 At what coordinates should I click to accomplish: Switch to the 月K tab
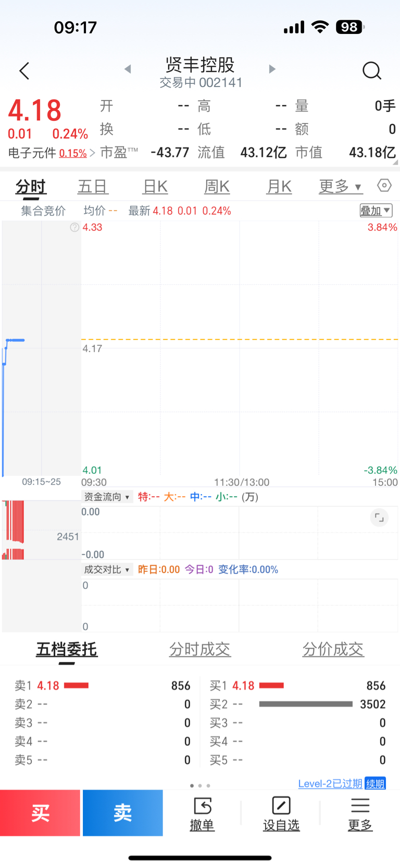[x=279, y=187]
